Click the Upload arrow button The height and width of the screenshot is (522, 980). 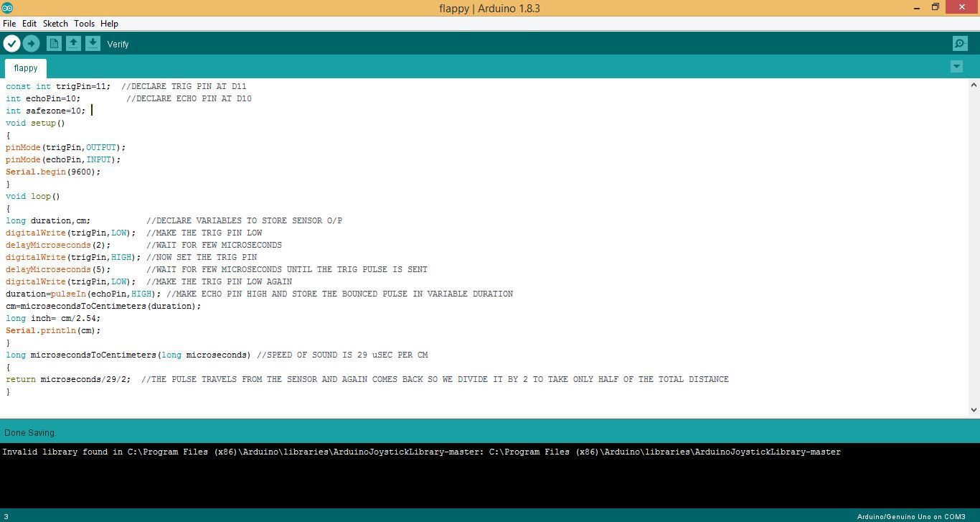[31, 44]
